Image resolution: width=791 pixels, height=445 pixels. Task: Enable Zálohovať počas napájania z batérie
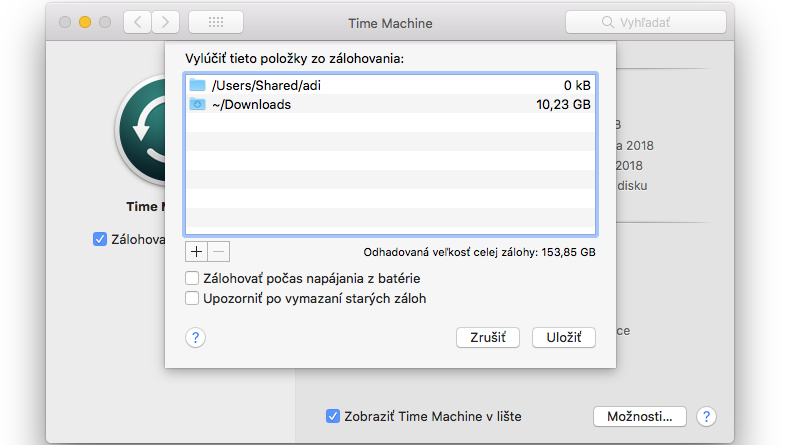192,278
